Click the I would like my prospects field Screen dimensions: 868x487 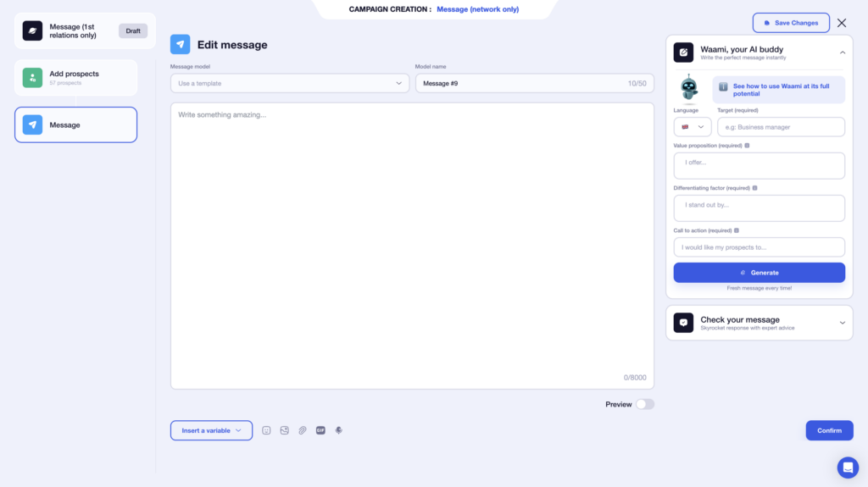[759, 247]
